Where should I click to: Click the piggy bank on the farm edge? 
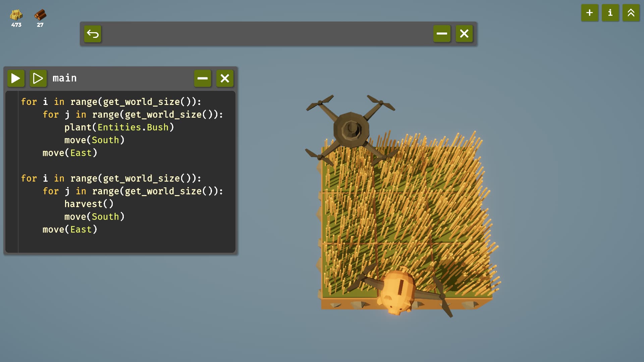397,291
